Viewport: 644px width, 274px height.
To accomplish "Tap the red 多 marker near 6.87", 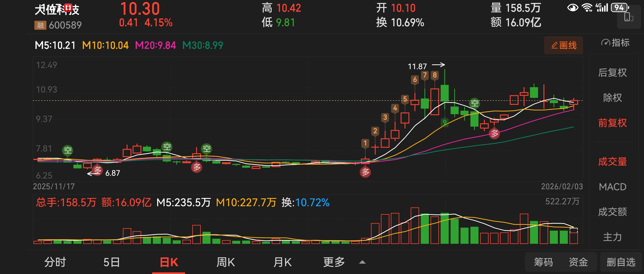I will coord(97,170).
